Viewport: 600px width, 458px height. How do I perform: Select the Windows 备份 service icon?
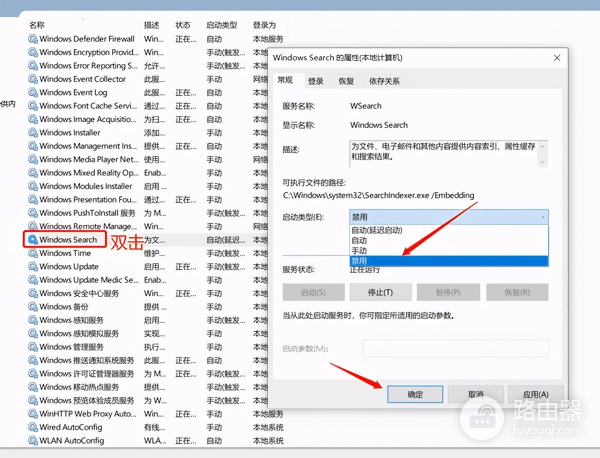point(33,306)
